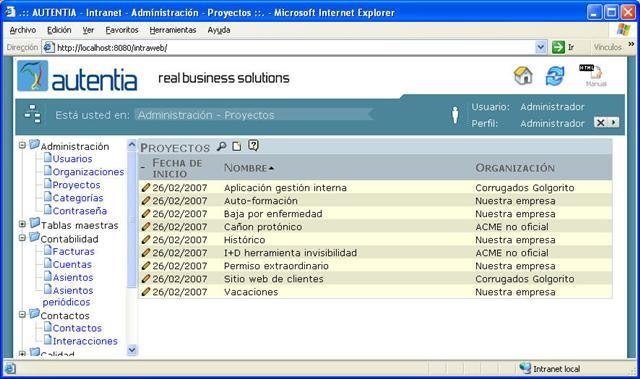
Task: Sort by Organización column header
Action: pyautogui.click(x=515, y=168)
